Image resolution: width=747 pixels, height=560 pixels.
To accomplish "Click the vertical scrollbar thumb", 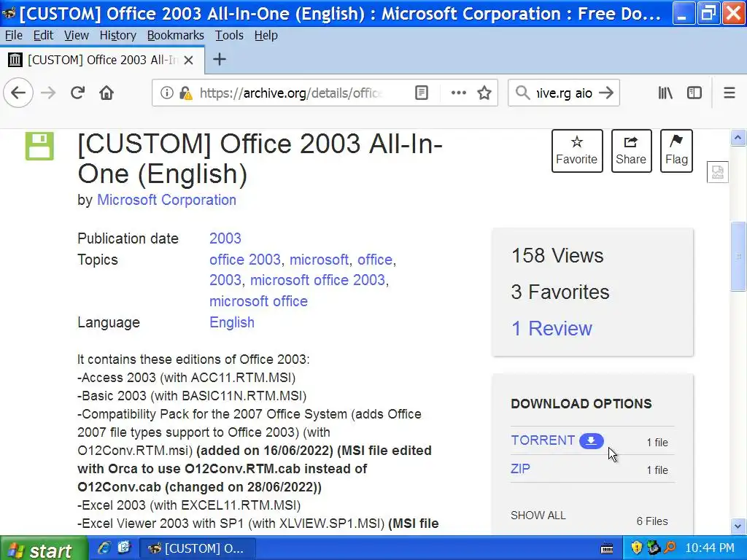I will click(x=738, y=256).
